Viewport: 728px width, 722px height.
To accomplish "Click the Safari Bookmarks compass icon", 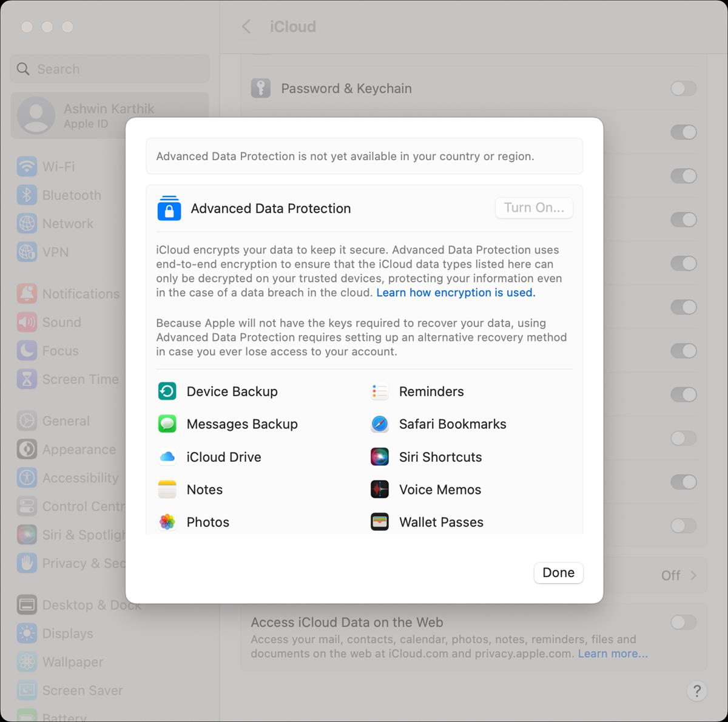I will [x=380, y=424].
